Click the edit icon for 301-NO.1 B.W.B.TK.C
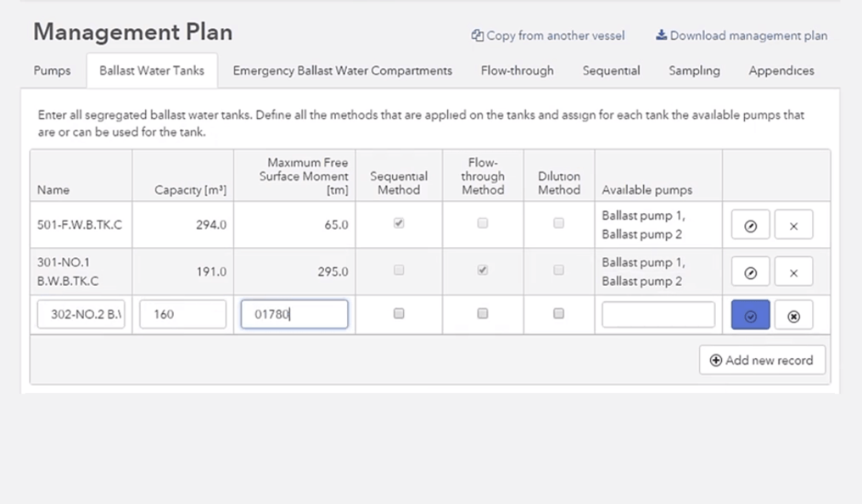The height and width of the screenshot is (504, 862). coord(749,272)
